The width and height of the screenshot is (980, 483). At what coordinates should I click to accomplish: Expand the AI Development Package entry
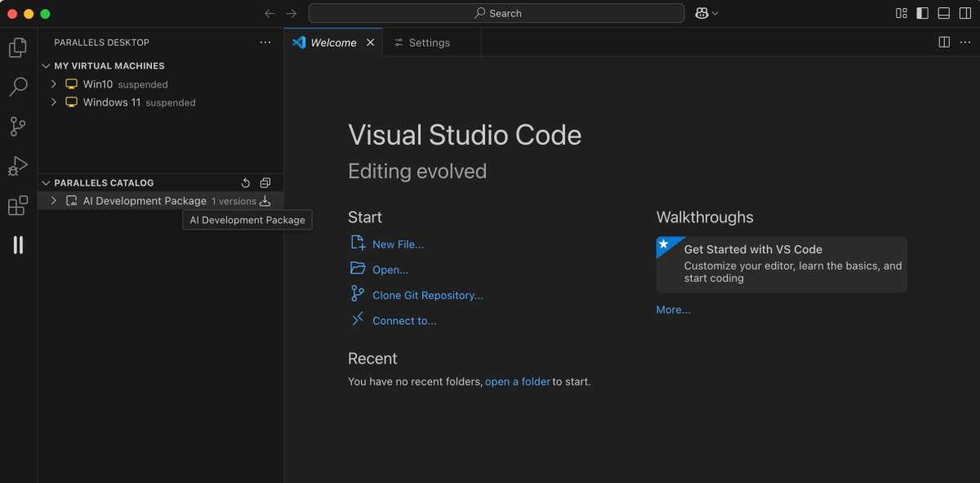pyautogui.click(x=54, y=201)
